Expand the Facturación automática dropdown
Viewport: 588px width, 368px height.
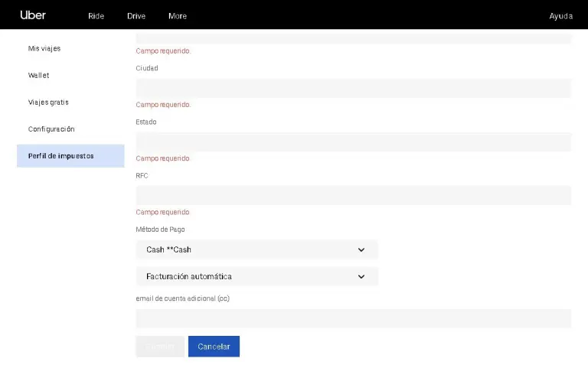(x=245, y=276)
